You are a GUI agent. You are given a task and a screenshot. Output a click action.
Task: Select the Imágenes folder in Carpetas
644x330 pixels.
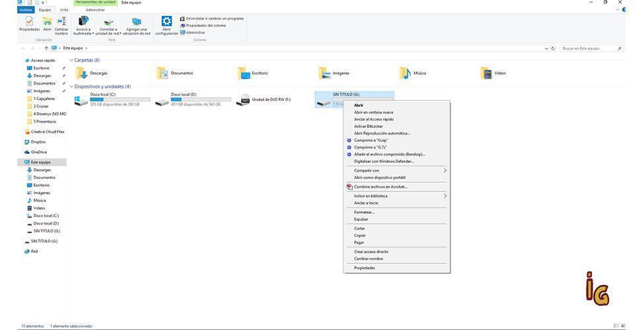tap(334, 73)
